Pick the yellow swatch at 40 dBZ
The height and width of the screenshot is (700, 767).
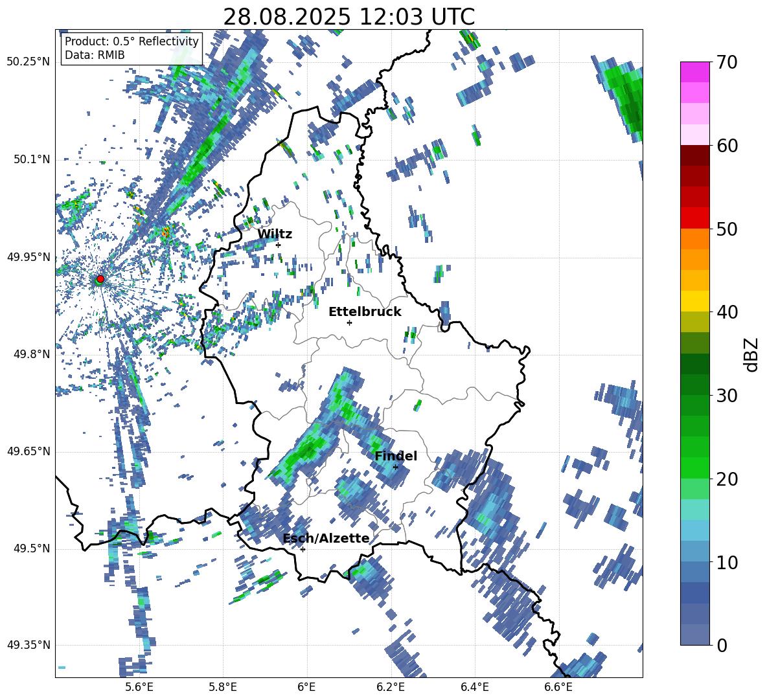[x=694, y=301]
